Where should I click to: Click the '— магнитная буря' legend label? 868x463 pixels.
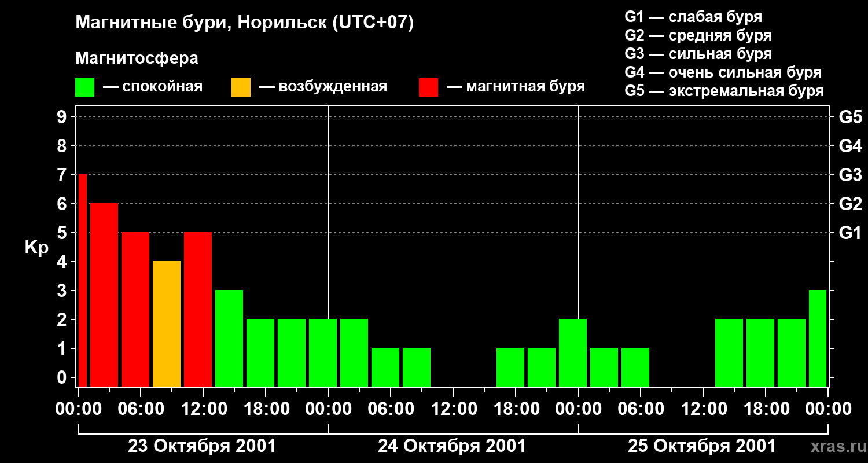point(516,87)
